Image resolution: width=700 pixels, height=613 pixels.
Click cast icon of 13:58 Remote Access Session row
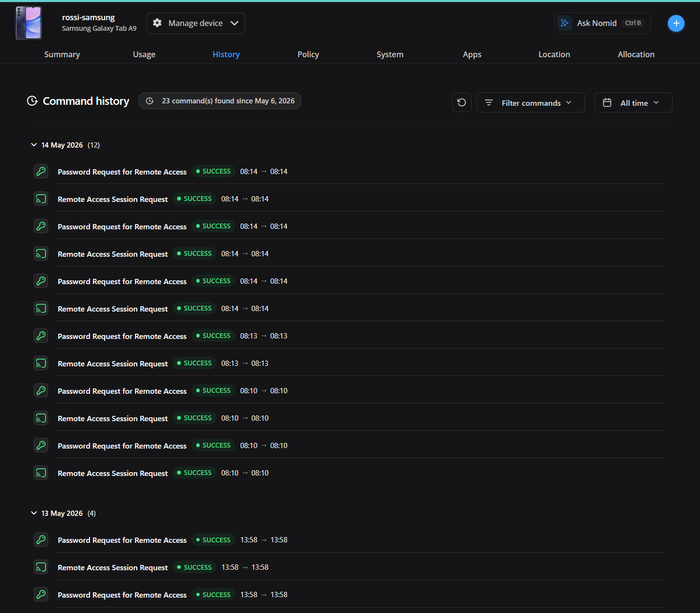tap(41, 567)
